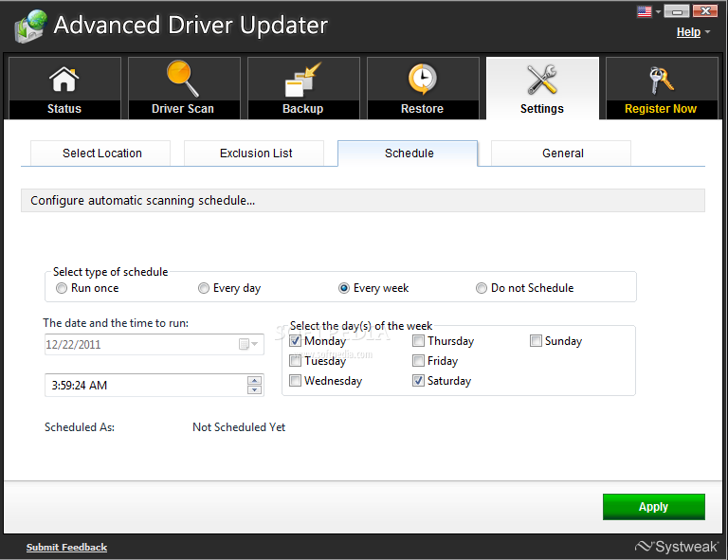
Task: Click the Settings tools icon
Action: click(x=542, y=80)
